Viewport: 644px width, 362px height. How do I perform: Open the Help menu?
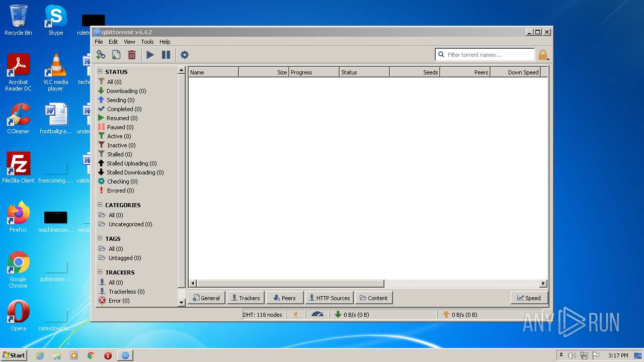point(165,42)
